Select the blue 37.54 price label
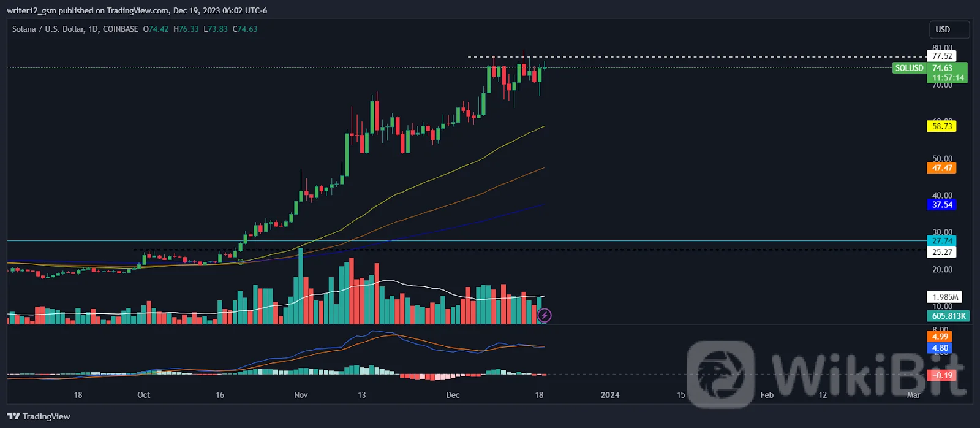980x428 pixels. point(941,205)
